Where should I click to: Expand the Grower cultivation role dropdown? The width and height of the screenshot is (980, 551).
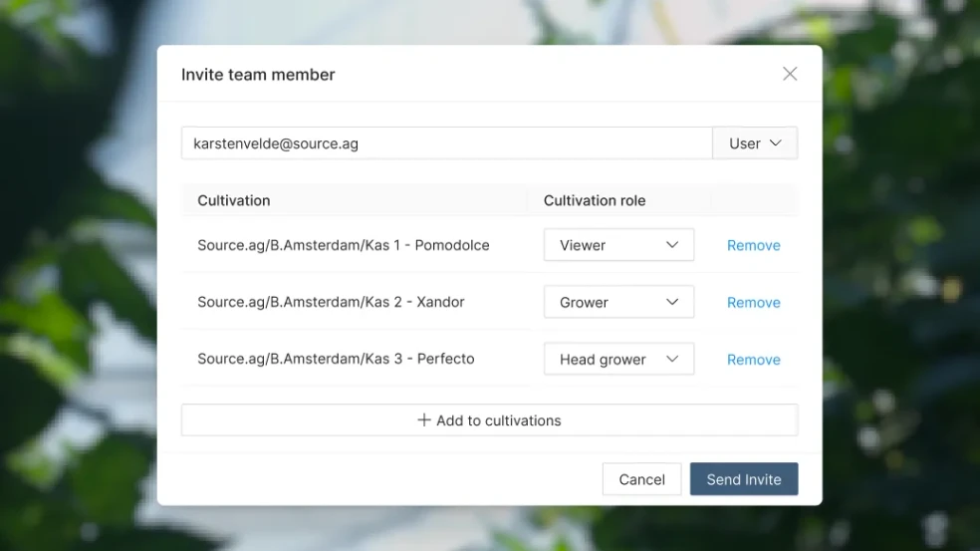(x=618, y=303)
